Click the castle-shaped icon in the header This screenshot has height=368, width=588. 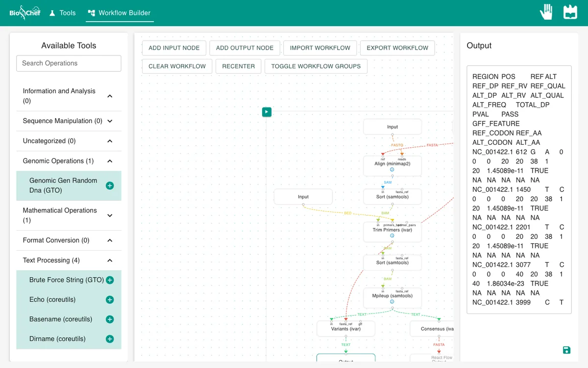pos(570,12)
